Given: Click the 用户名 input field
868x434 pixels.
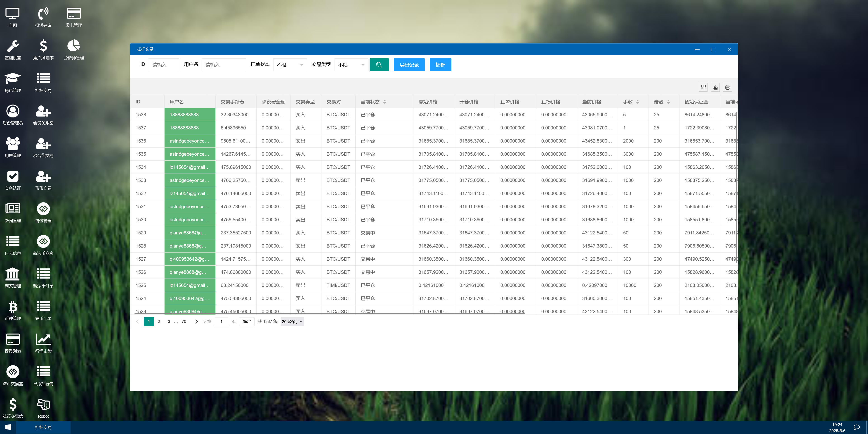Looking at the screenshot, I should [223, 65].
